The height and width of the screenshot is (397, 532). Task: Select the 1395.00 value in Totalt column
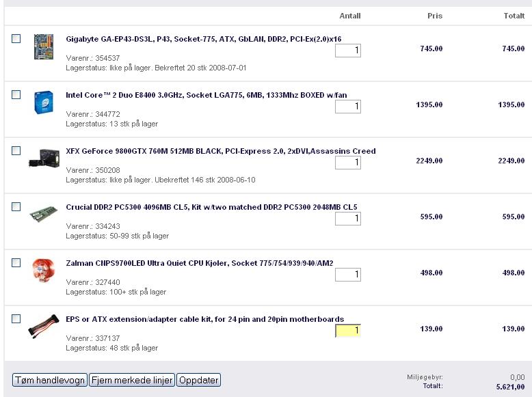coord(511,105)
